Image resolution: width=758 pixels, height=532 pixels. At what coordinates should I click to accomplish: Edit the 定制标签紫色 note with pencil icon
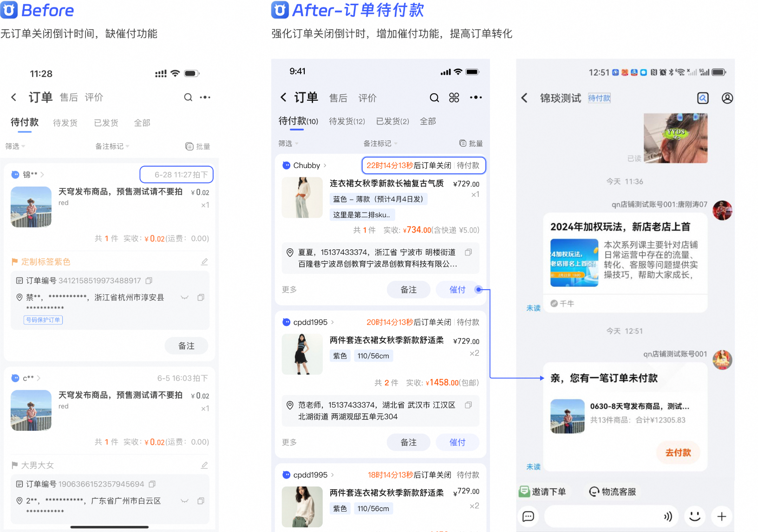[x=204, y=262]
